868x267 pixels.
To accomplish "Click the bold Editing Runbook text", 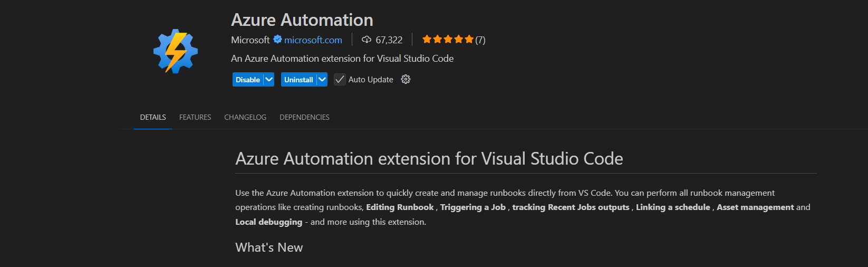I will 400,207.
